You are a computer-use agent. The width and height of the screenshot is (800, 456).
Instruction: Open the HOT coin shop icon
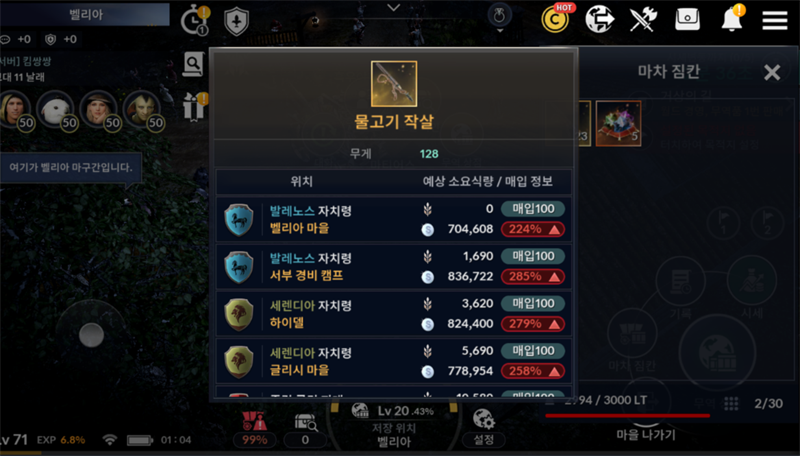558,18
